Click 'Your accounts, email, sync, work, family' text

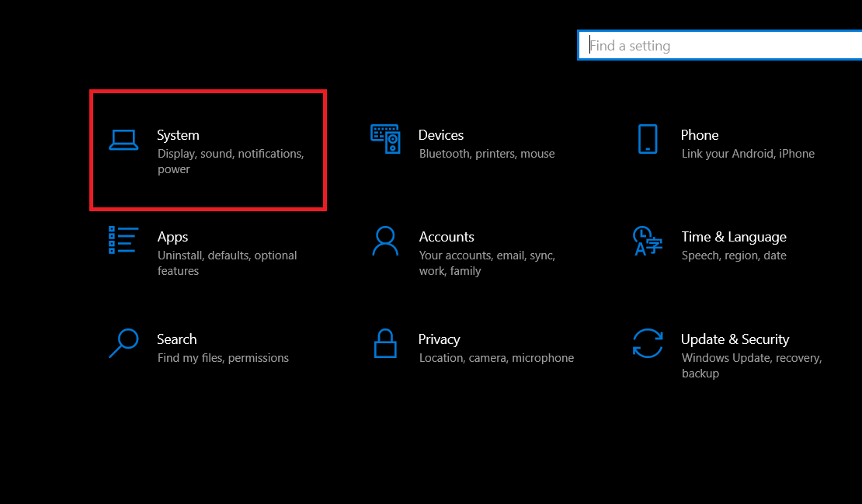pyautogui.click(x=487, y=263)
